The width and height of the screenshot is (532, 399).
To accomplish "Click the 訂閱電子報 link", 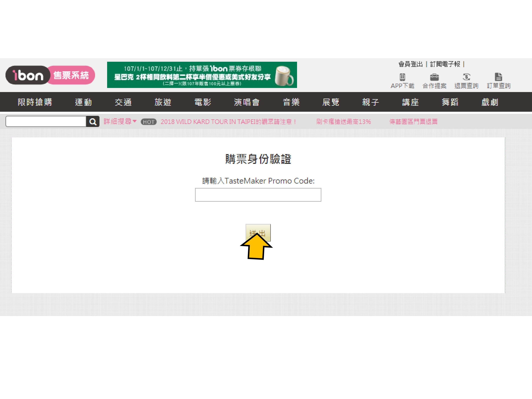I will tap(445, 64).
